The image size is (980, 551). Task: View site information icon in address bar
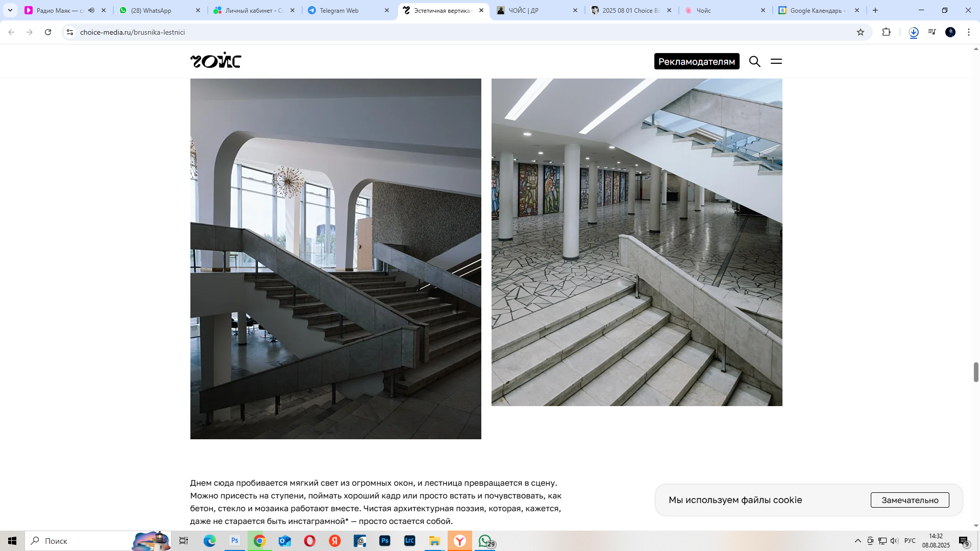click(70, 32)
